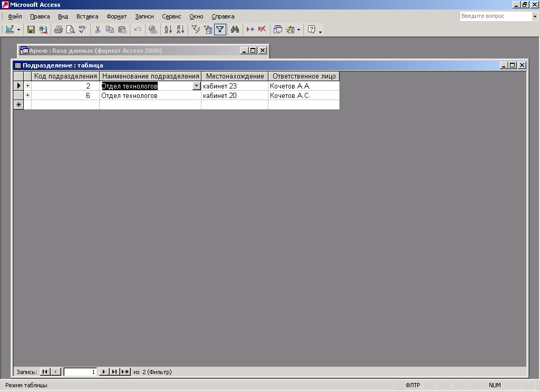The height and width of the screenshot is (392, 540).
Task: Print the table with the printer icon
Action: [58, 30]
